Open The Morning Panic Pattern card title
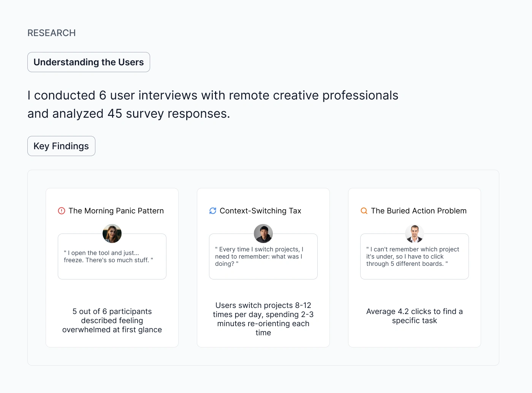Viewport: 532px width, 393px height. click(x=116, y=211)
